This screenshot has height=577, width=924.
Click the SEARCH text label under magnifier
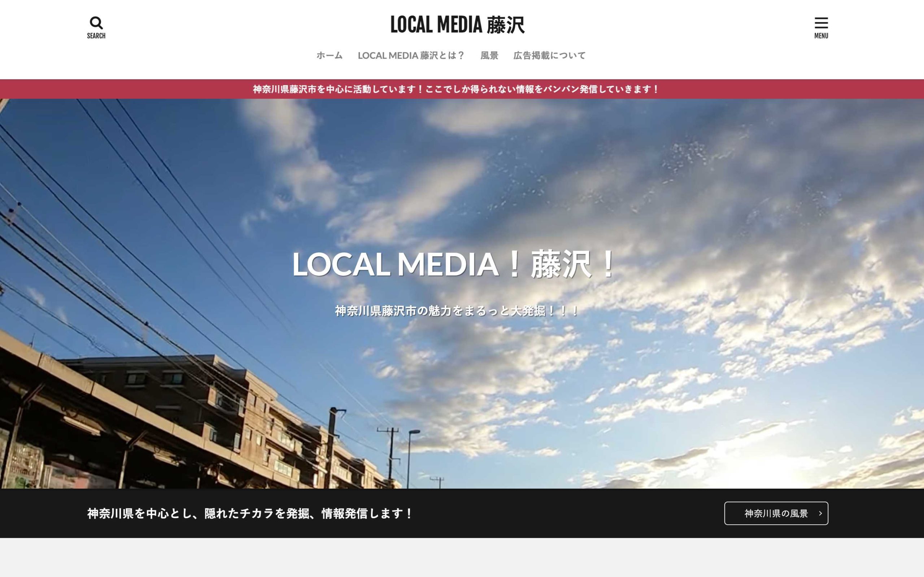pos(96,36)
